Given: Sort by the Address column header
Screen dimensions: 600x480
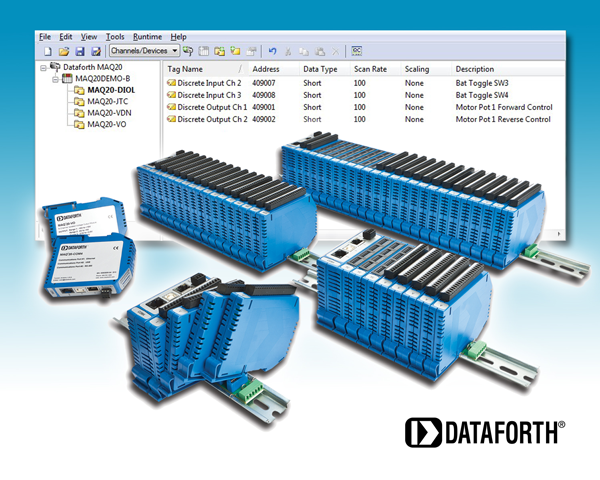Looking at the screenshot, I should pos(274,69).
